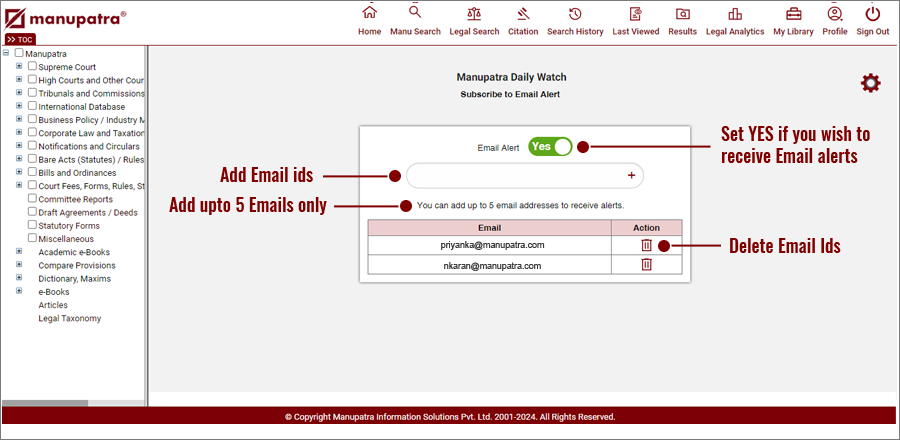Open Citation gavel icon
Viewport: 900px width, 440px height.
click(523, 13)
